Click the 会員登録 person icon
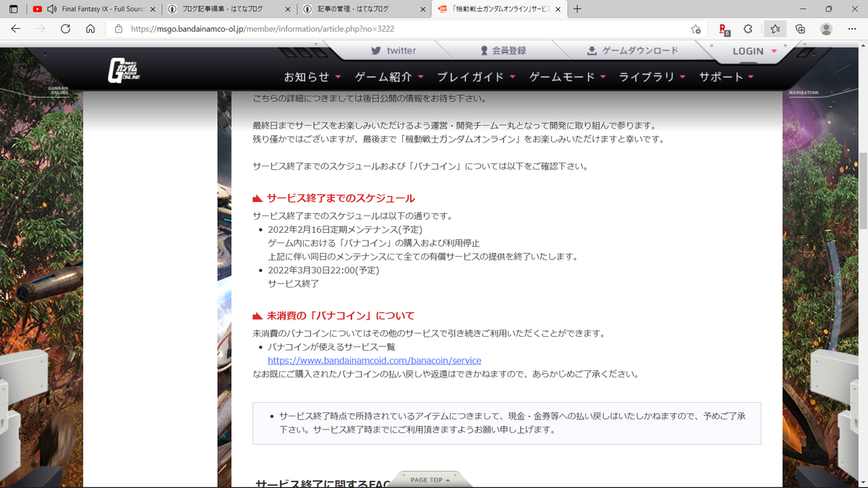This screenshot has height=488, width=868. tap(485, 51)
